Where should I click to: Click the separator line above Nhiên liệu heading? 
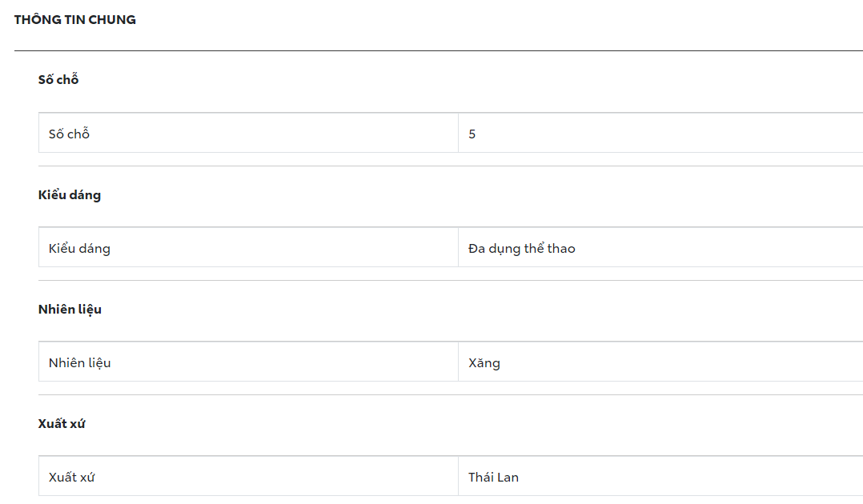(x=448, y=281)
